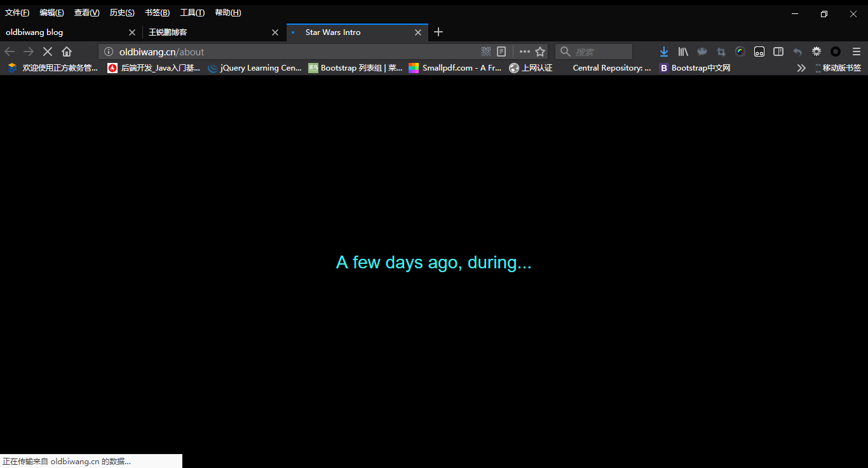This screenshot has width=868, height=468.
Task: Close the oldbiwang blog tab
Action: click(132, 32)
